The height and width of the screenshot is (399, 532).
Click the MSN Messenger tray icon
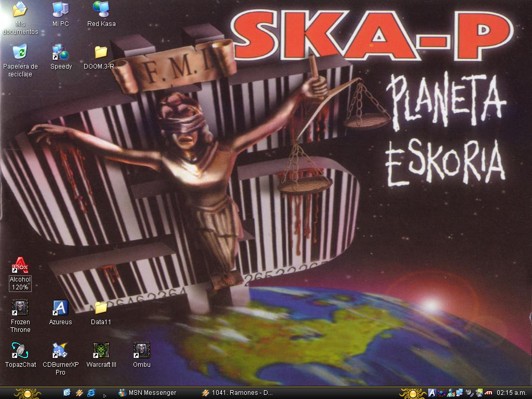451,393
